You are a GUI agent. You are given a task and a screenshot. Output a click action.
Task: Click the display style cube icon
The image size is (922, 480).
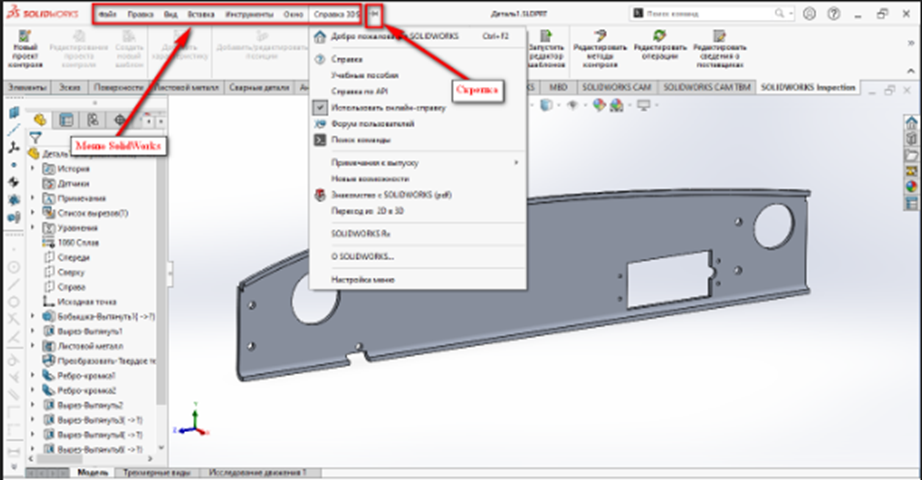click(546, 105)
